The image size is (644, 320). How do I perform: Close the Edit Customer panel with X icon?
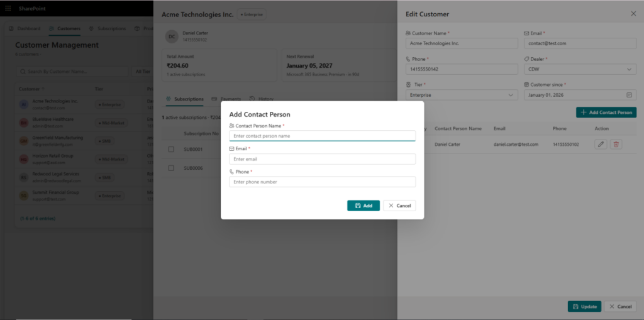pos(633,14)
